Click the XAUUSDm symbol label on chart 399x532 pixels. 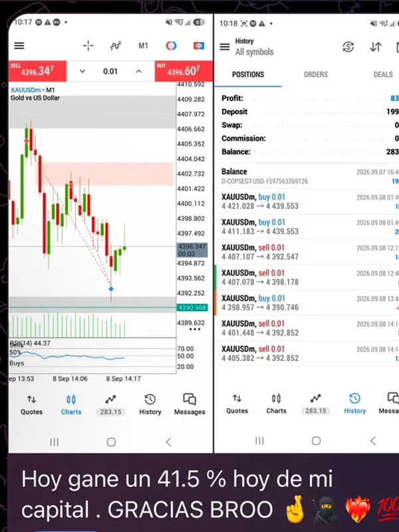point(25,90)
